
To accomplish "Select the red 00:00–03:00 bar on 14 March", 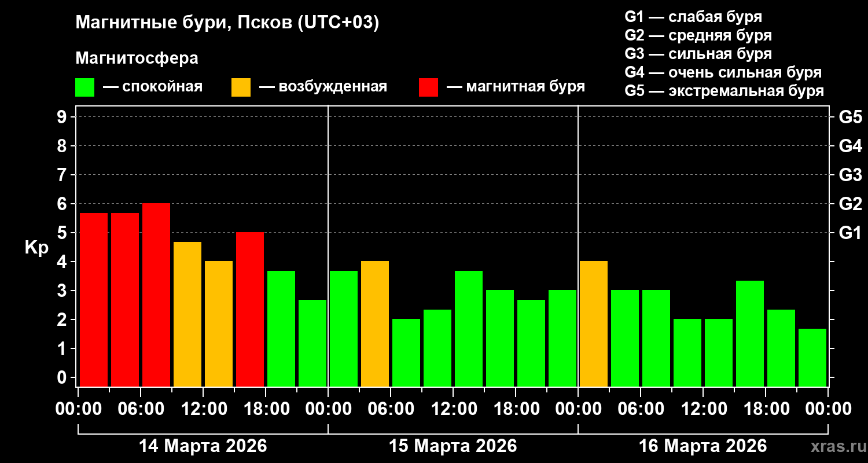I will [x=94, y=300].
